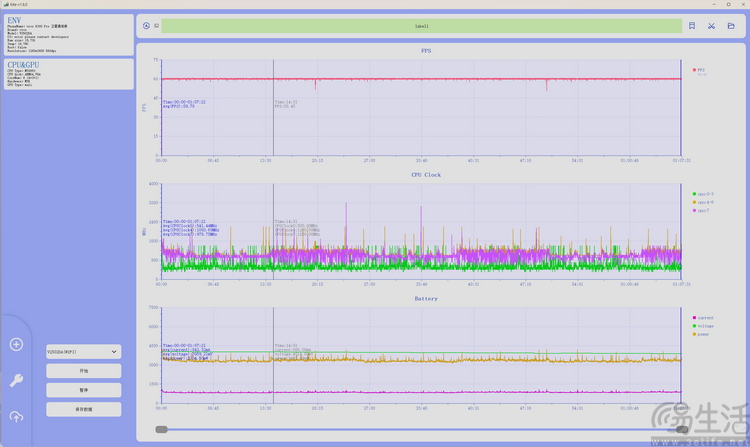750x447 pixels.
Task: Click the right handle of bottom range slider
Action: [682, 429]
